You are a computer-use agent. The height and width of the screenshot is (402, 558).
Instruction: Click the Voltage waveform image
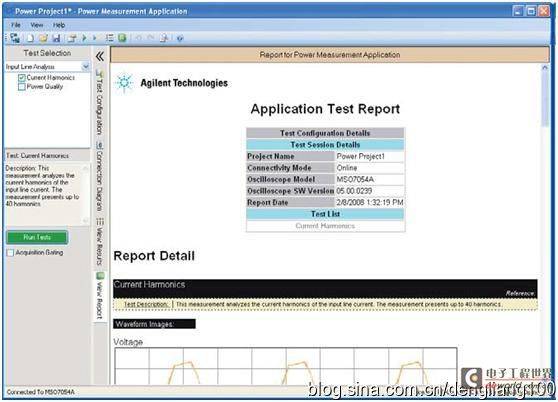point(286,366)
